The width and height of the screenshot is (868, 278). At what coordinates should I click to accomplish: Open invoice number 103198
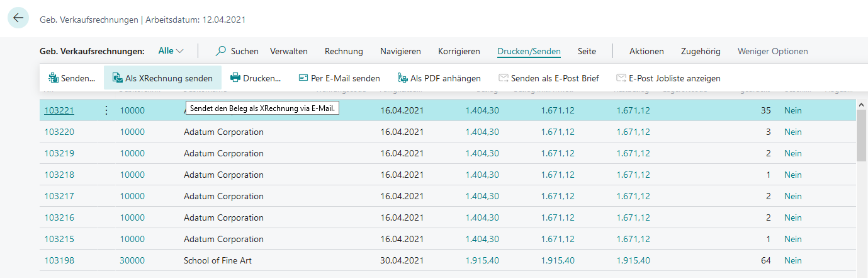[x=59, y=260]
